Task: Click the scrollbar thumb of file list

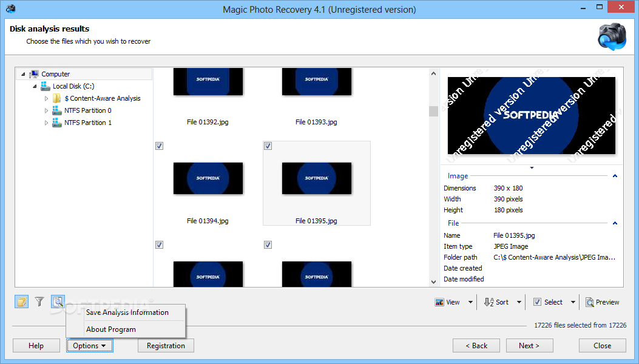Action: (434, 111)
